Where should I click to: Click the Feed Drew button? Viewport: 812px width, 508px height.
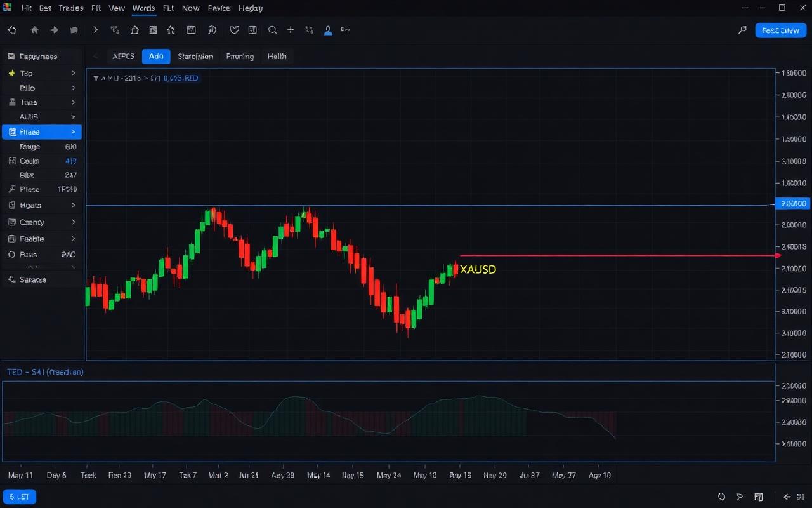780,30
